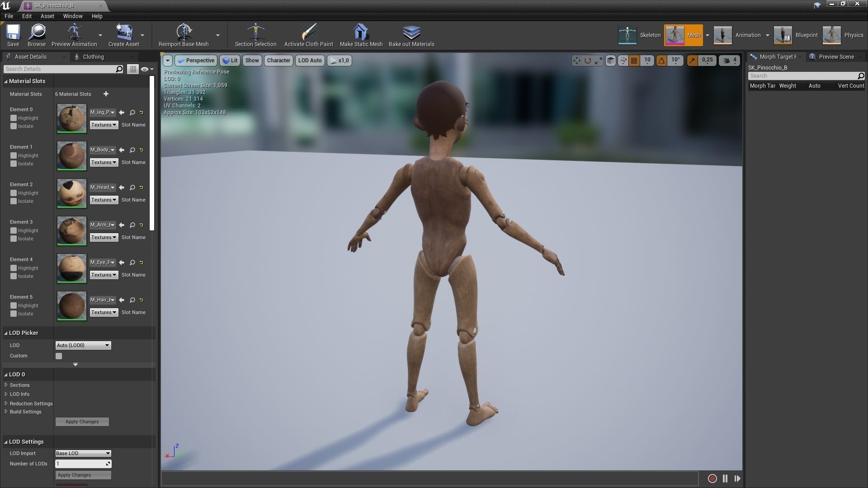
Task: Toggle world/local coordinate space icon
Action: coord(611,61)
